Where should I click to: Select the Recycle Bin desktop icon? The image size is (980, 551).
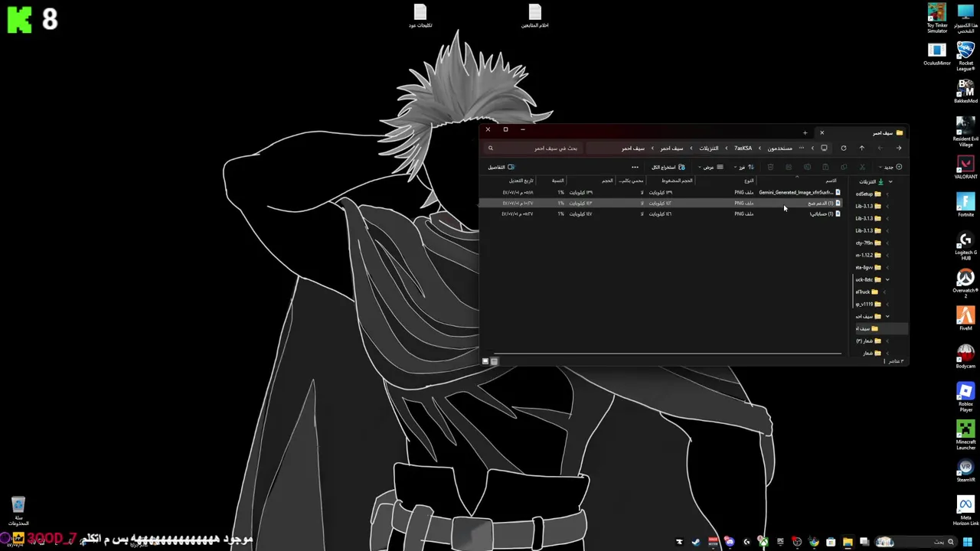[x=18, y=511]
